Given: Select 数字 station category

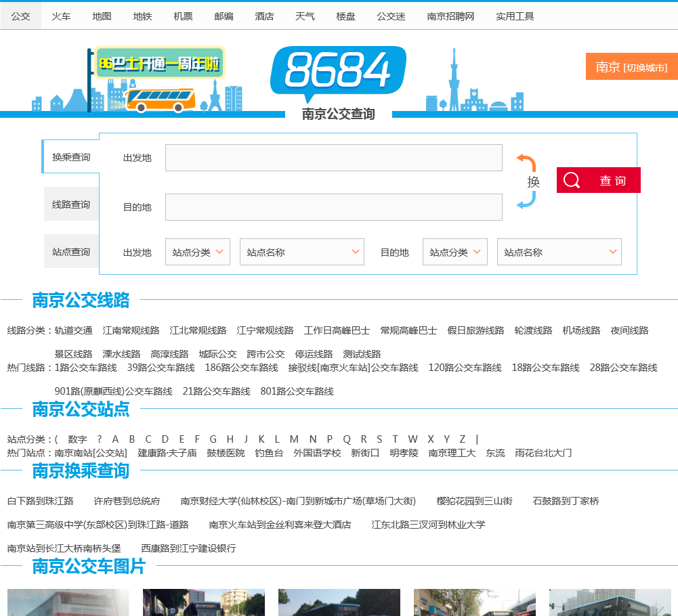Looking at the screenshot, I should click(77, 439).
